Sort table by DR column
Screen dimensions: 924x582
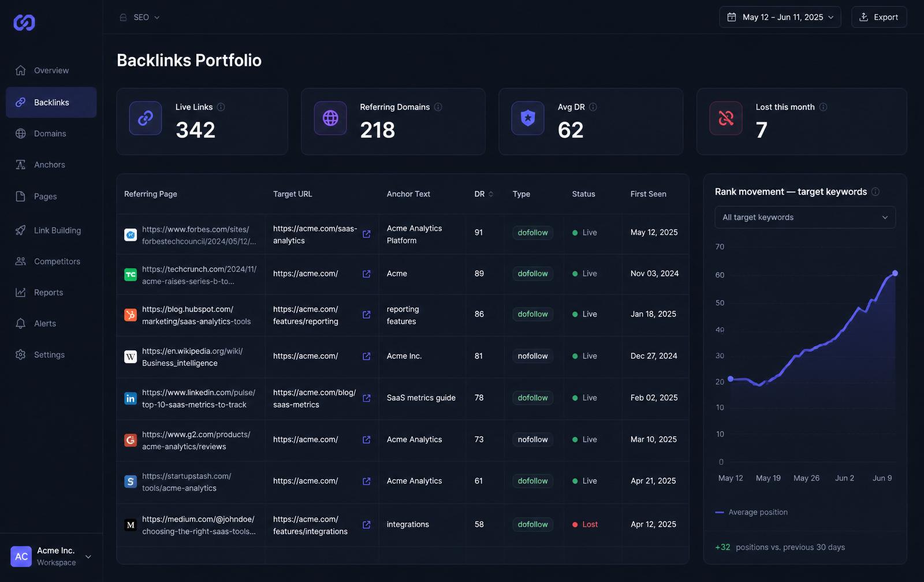pyautogui.click(x=484, y=194)
